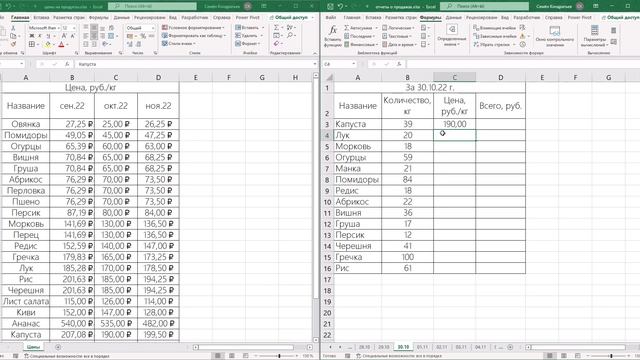Open the number format dropdown 'Общий'

click(153, 28)
